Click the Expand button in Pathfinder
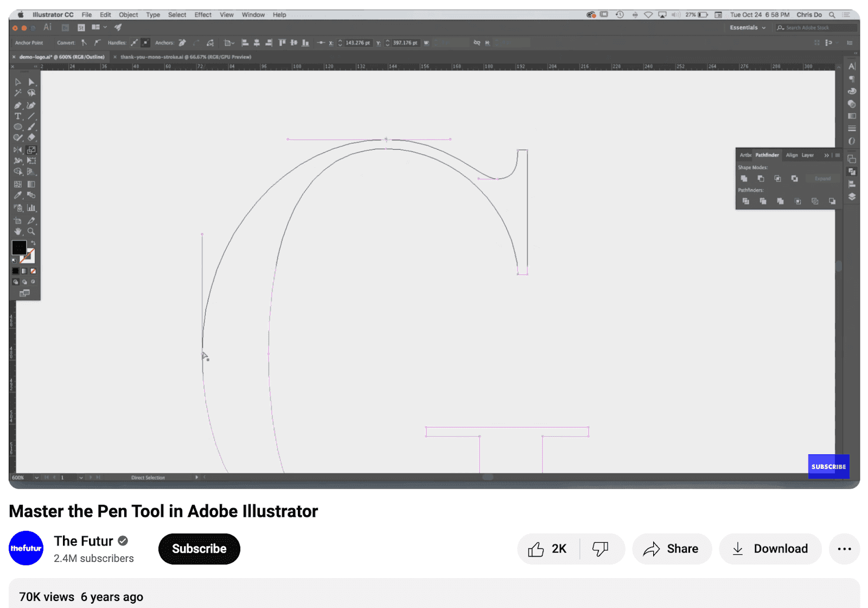 [x=822, y=179]
